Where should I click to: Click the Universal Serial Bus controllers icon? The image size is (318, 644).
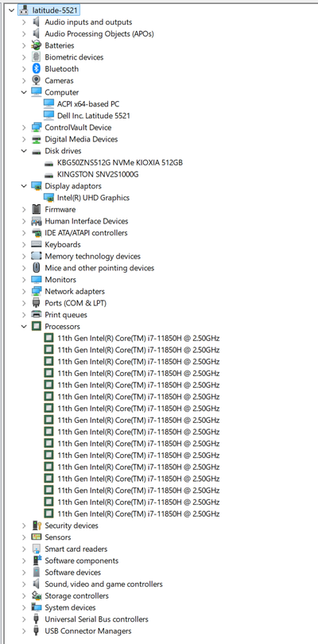point(37,619)
